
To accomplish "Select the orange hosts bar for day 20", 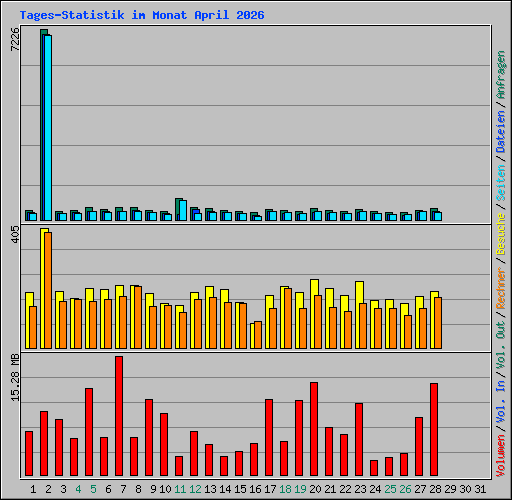I will tap(318, 322).
